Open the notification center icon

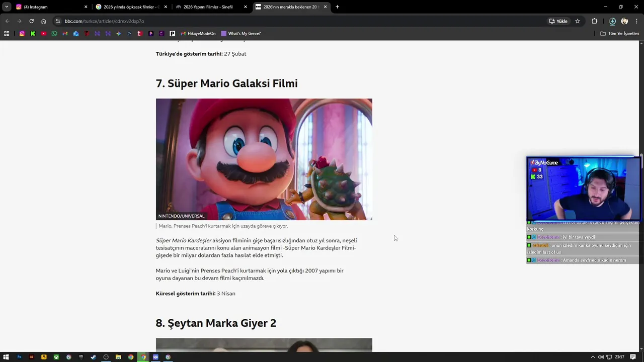click(633, 357)
